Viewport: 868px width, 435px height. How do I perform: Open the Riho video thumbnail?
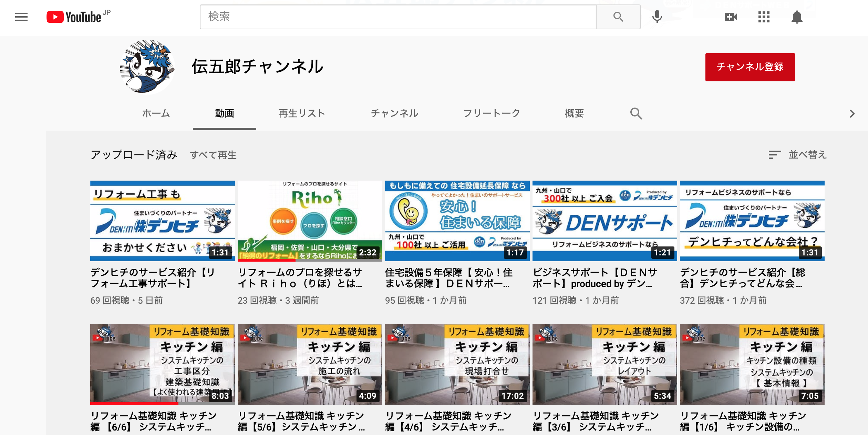tap(310, 221)
